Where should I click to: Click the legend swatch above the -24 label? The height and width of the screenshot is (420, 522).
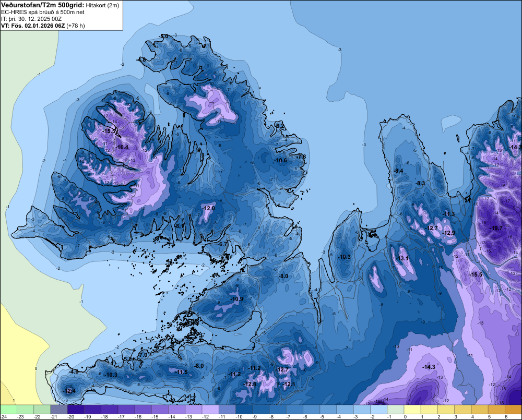click(8, 409)
